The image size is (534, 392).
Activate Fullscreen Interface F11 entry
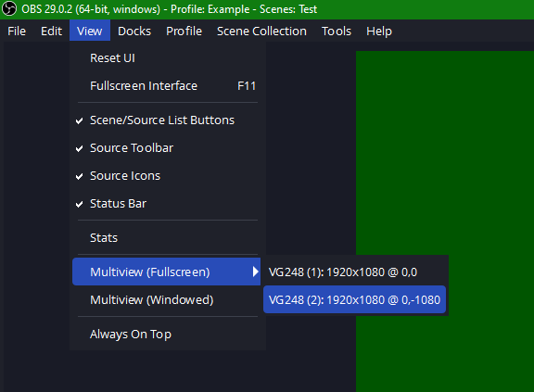pyautogui.click(x=167, y=86)
